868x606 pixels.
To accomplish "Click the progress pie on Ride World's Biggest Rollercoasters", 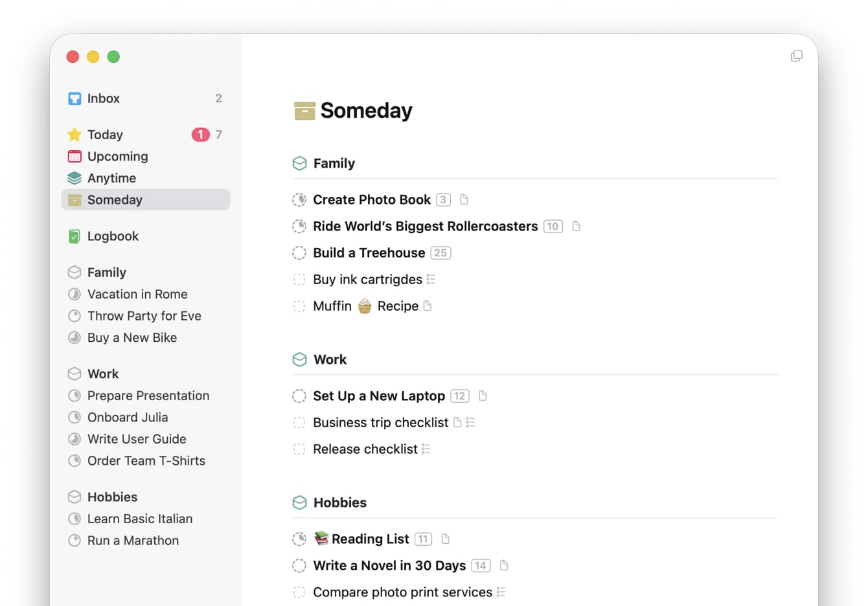I will (299, 226).
